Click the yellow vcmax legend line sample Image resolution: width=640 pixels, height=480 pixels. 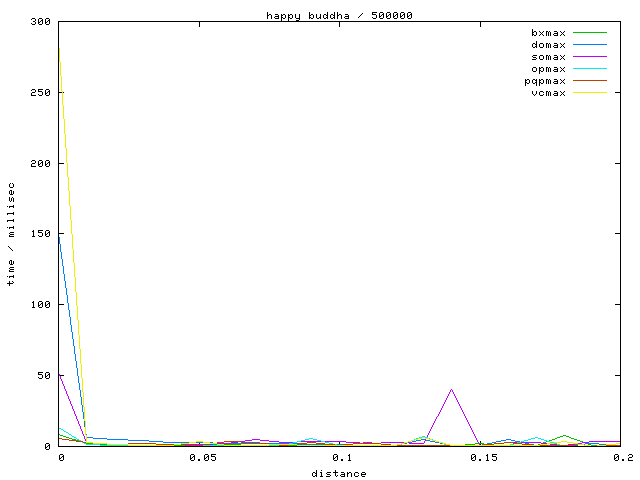[590, 93]
